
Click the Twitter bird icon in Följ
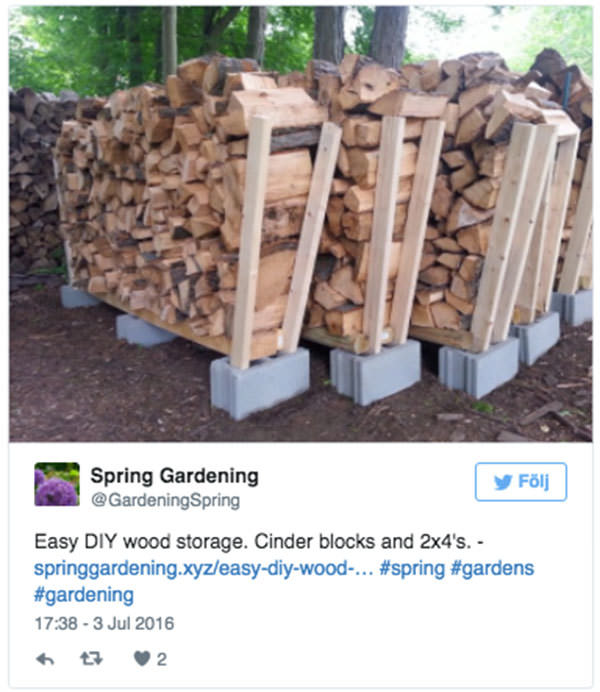click(x=503, y=482)
